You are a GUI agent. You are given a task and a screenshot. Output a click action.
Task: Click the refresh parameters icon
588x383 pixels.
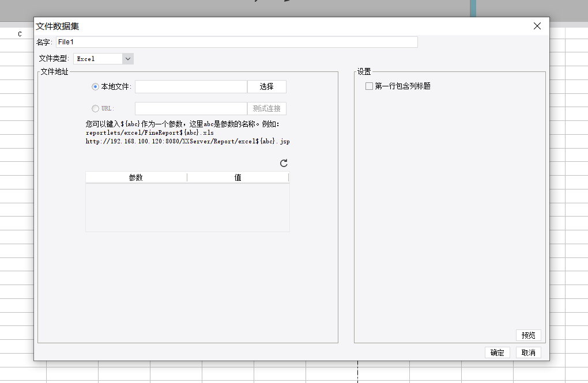(284, 163)
